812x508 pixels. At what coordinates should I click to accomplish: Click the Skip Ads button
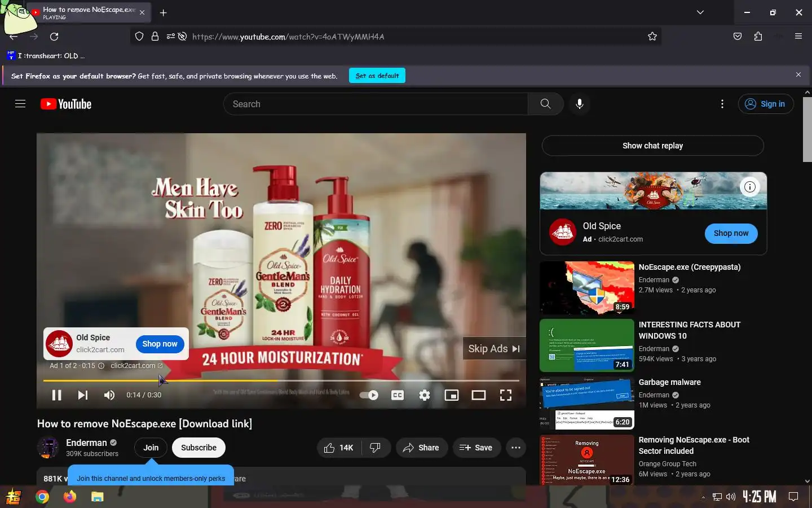pos(494,349)
